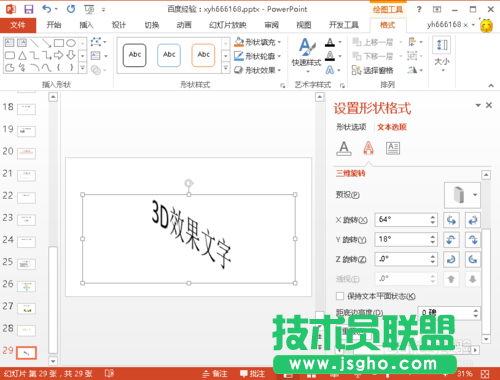
Task: Increase X rotation with spinner up
Action: [433, 217]
